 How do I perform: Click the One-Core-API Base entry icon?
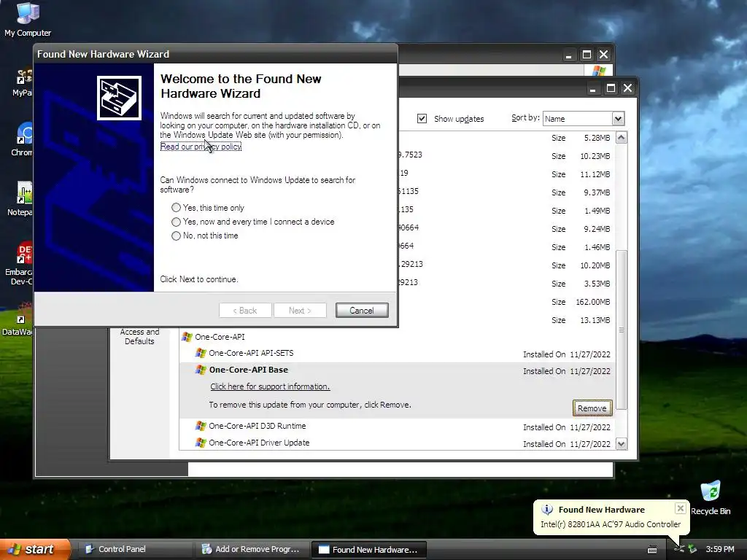tap(201, 370)
